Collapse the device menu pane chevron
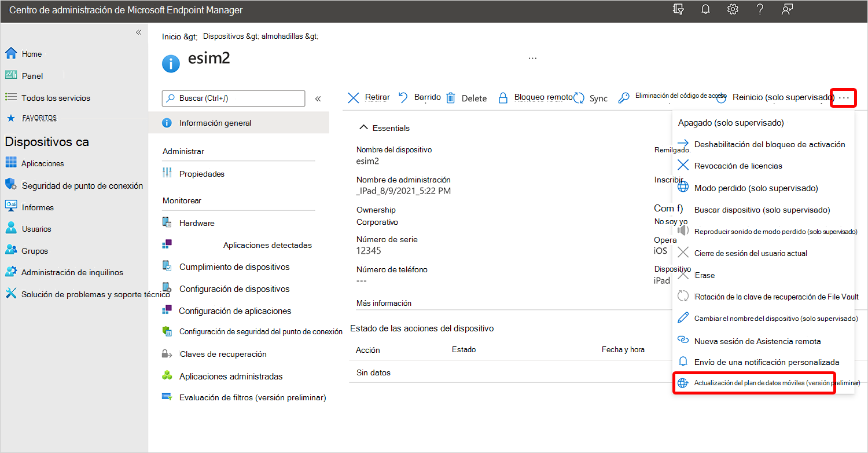The image size is (868, 453). (318, 98)
